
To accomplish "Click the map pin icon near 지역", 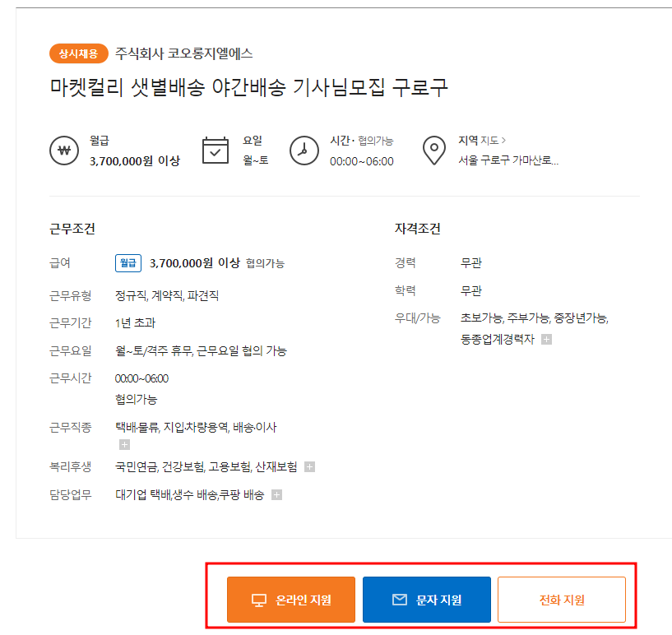I will 433,151.
